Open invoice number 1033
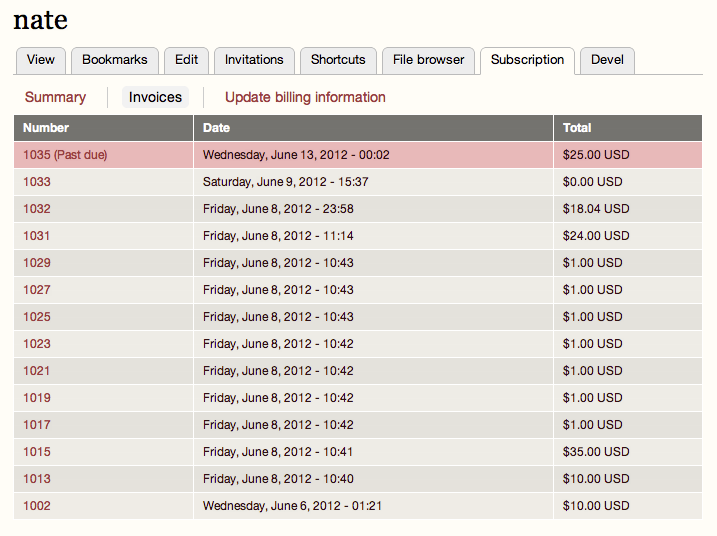The width and height of the screenshot is (717, 536). [x=37, y=182]
